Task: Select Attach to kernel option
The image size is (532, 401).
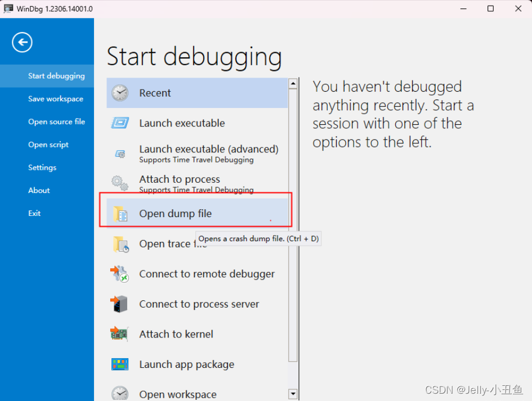Action: (x=197, y=334)
